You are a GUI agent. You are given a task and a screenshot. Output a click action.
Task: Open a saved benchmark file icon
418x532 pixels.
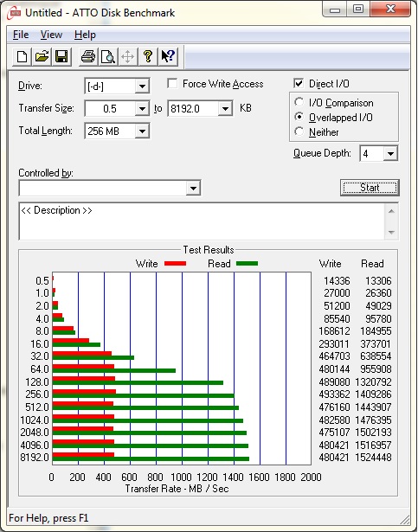(x=42, y=56)
